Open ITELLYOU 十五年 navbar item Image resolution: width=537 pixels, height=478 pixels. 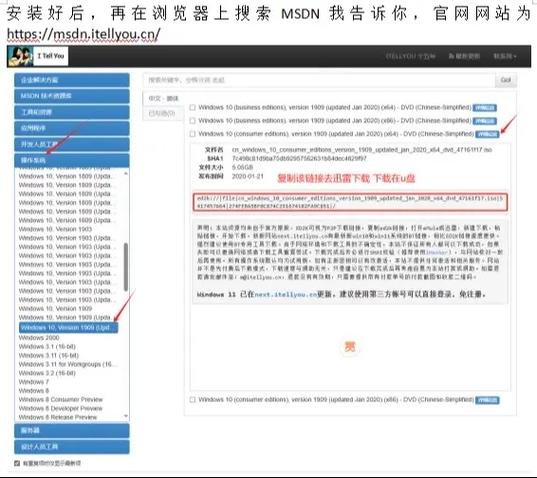[x=410, y=56]
